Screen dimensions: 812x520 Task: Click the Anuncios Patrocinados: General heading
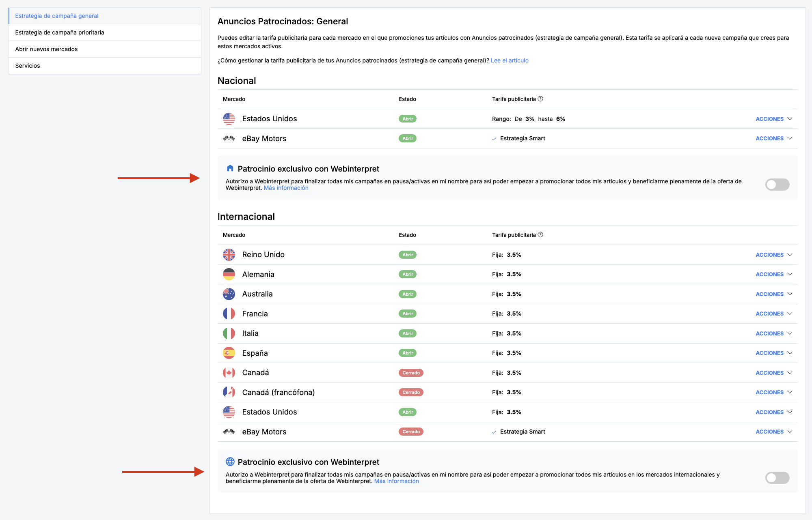click(x=283, y=21)
